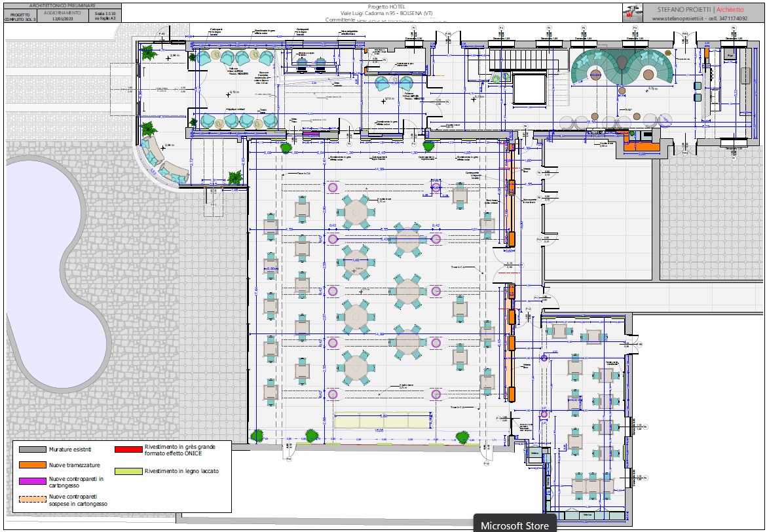Select the red Rivestimento in grès ONICE swatch
The width and height of the screenshot is (767, 532).
[128, 449]
